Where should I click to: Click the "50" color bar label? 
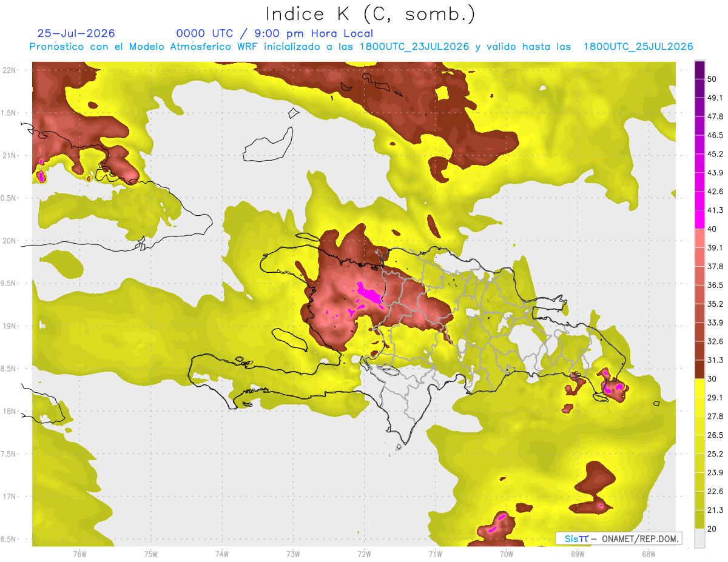[713, 79]
